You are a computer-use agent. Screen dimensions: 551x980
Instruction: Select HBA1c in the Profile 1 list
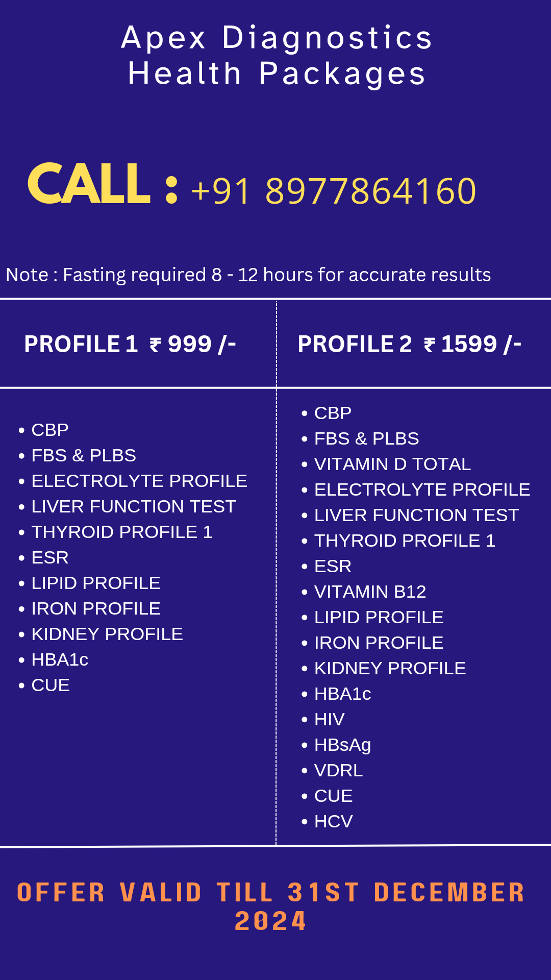pos(60,659)
